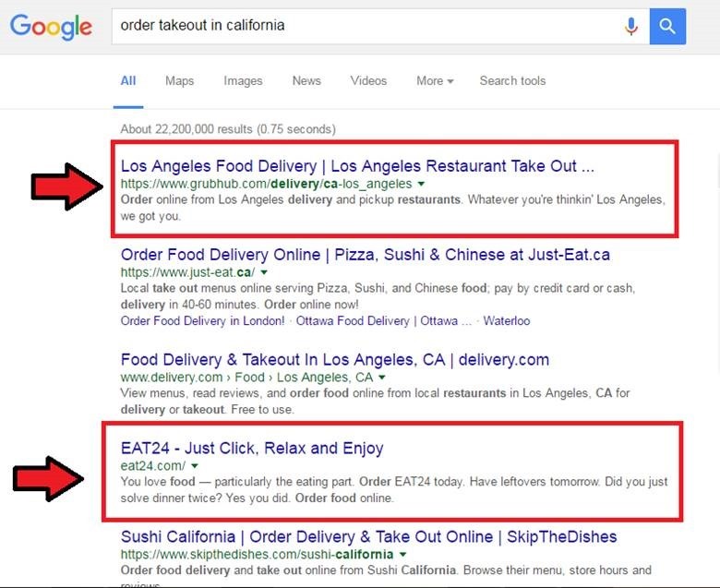Expand the arrow beside delivery.com breadcrumb
The image size is (720, 588).
(381, 378)
